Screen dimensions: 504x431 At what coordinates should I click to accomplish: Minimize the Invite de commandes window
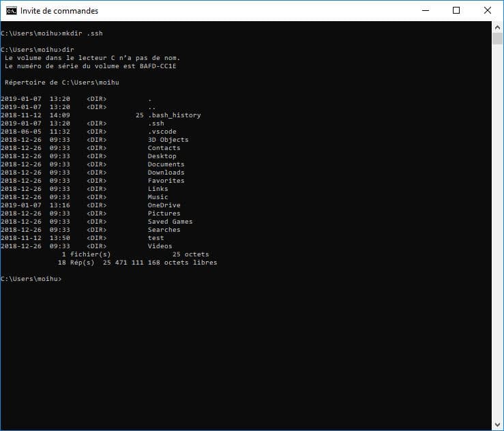pos(424,11)
